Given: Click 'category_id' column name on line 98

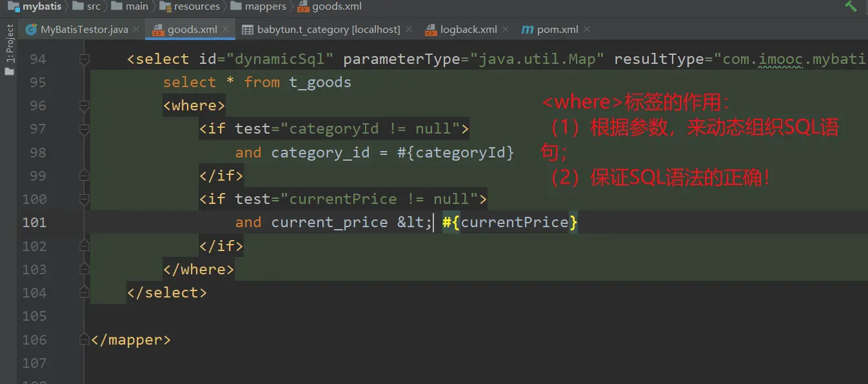Looking at the screenshot, I should (320, 153).
